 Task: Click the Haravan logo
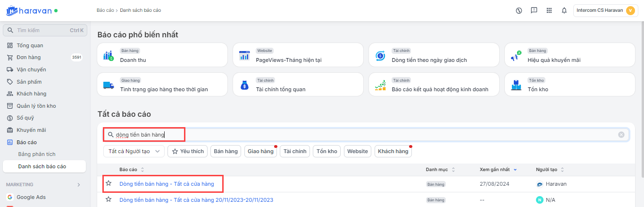point(28,10)
